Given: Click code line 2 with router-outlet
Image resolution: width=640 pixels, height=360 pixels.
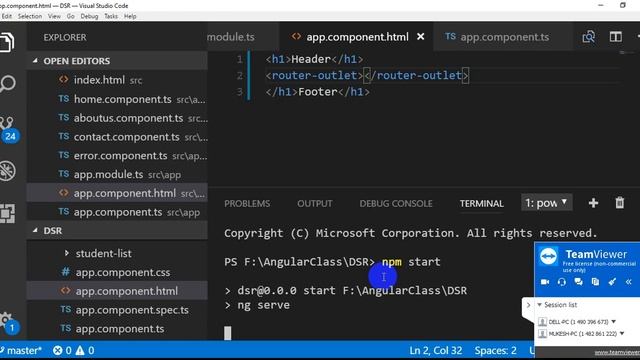Looking at the screenshot, I should pos(367,76).
